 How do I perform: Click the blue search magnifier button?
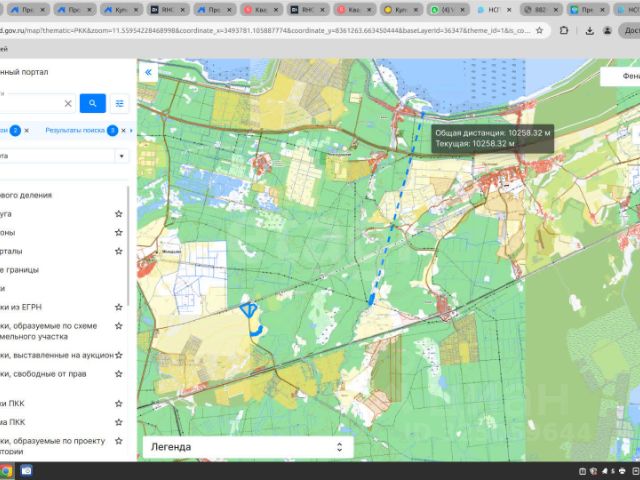pyautogui.click(x=92, y=103)
